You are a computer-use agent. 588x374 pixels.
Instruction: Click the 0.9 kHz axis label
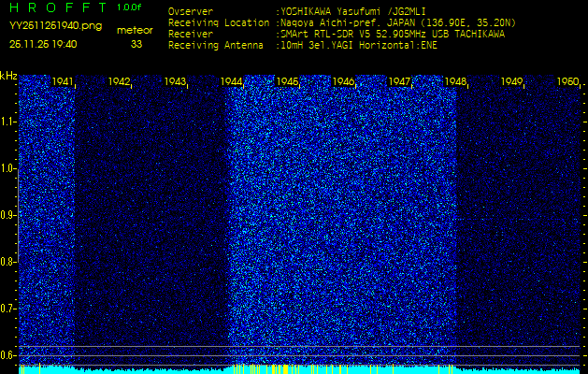point(7,215)
